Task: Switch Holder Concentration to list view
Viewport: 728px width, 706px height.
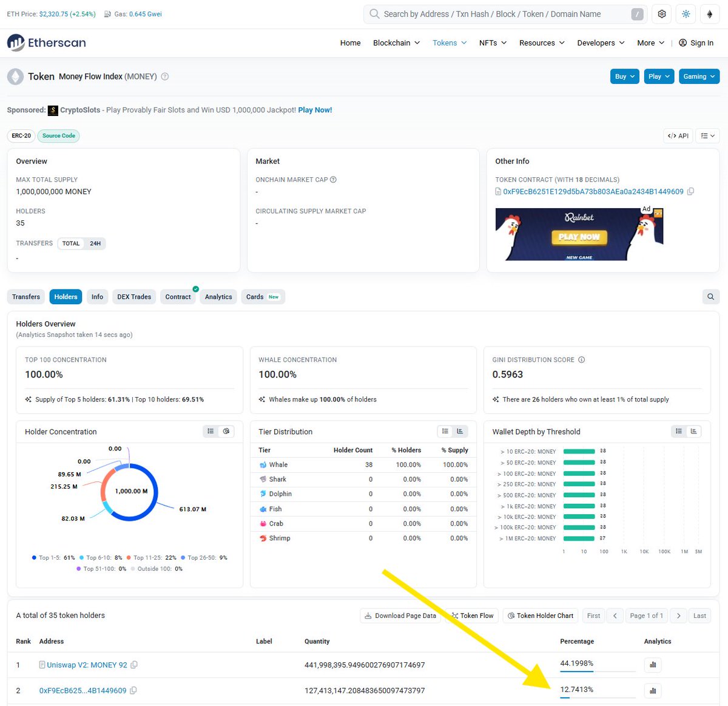Action: tap(211, 431)
